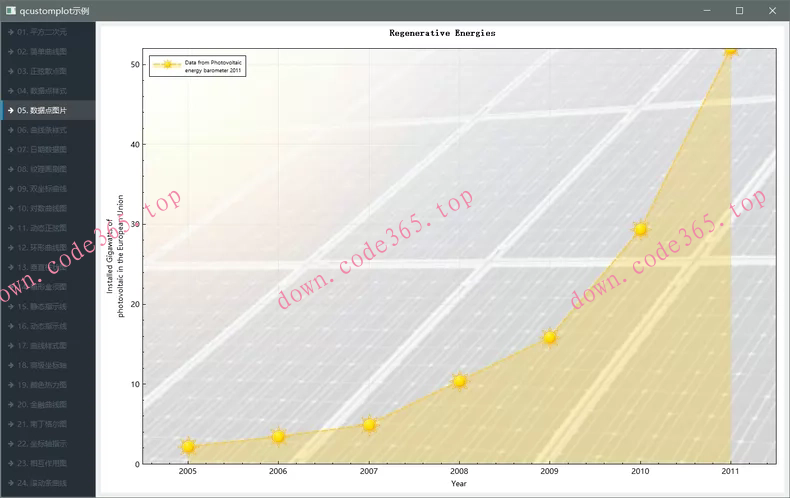
Task: Switch to 10 对数曲线图 example
Action: [x=48, y=208]
